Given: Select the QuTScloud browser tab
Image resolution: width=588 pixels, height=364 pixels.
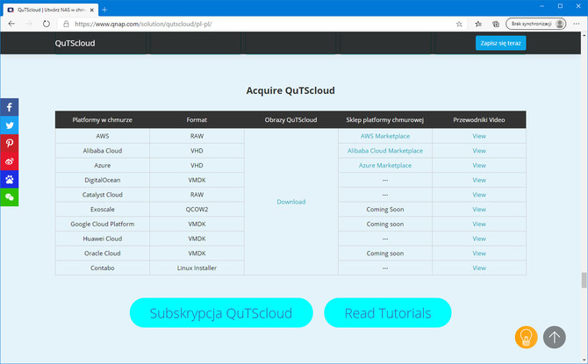Looking at the screenshot, I should click(x=51, y=11).
